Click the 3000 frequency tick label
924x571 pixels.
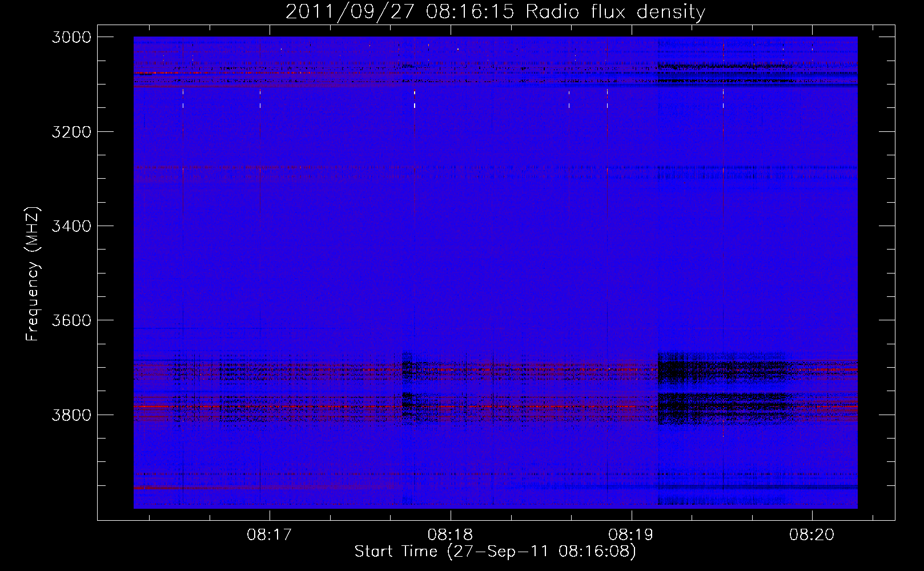point(71,37)
